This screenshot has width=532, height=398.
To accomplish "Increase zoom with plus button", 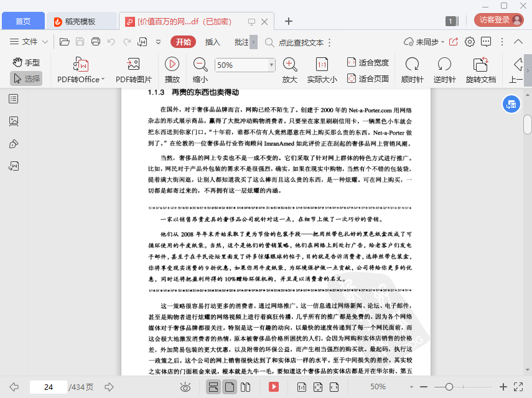I will 503,387.
